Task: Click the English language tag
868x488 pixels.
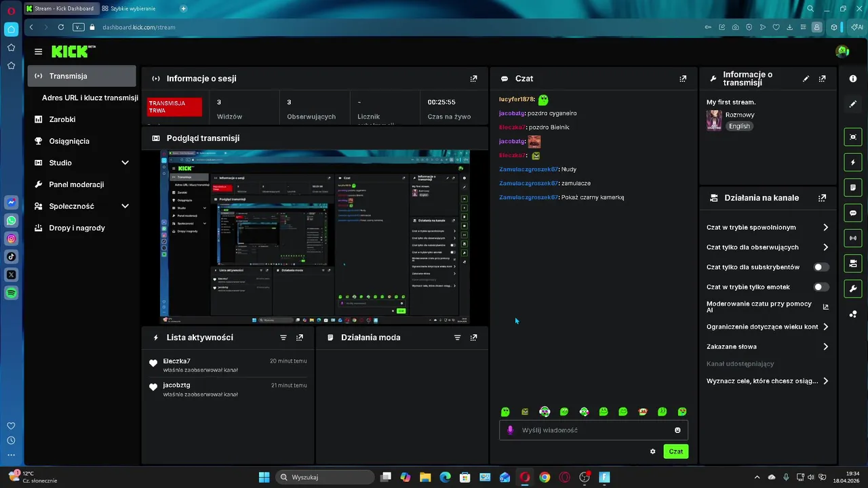Action: 739,126
